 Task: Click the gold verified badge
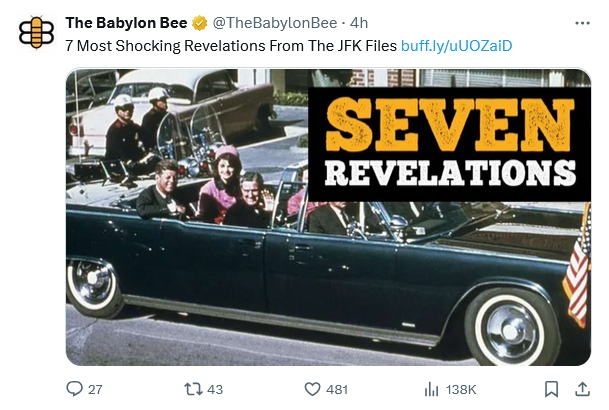(200, 23)
